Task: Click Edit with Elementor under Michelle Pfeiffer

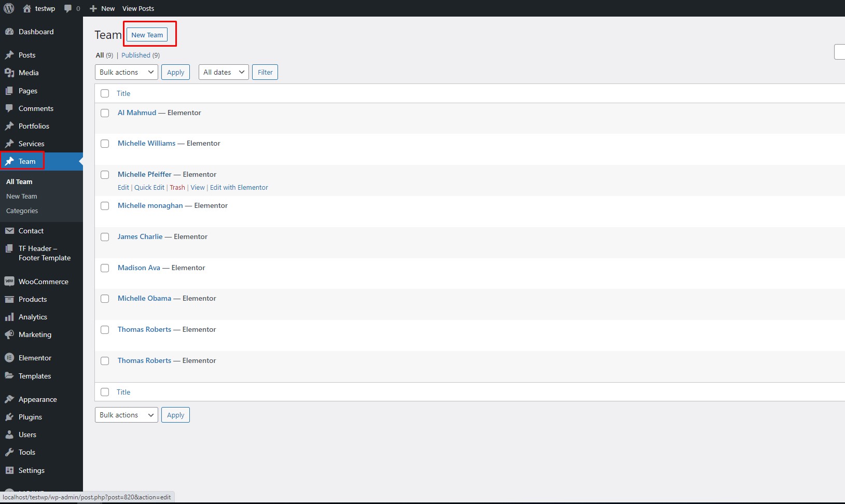Action: pos(239,187)
